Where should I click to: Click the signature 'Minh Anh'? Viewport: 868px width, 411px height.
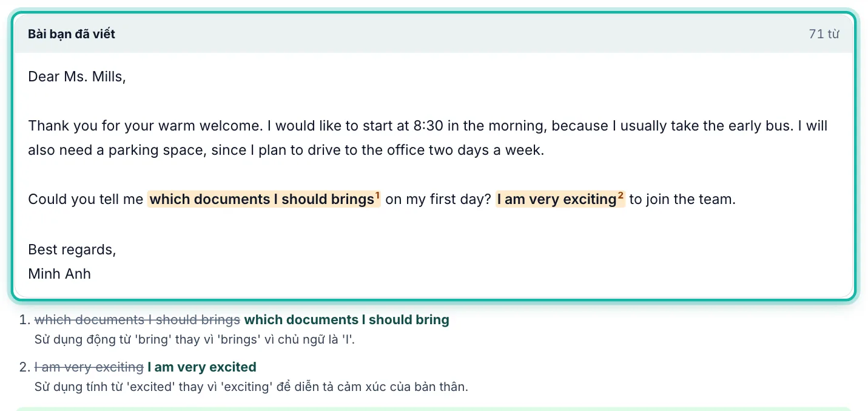pos(59,274)
